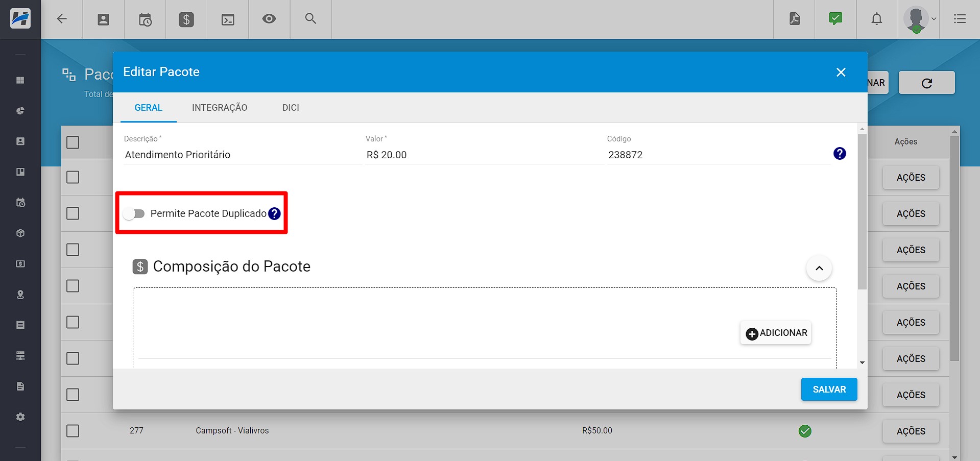Check the select-all checkbox in table header
The width and height of the screenshot is (980, 461).
[x=73, y=142]
